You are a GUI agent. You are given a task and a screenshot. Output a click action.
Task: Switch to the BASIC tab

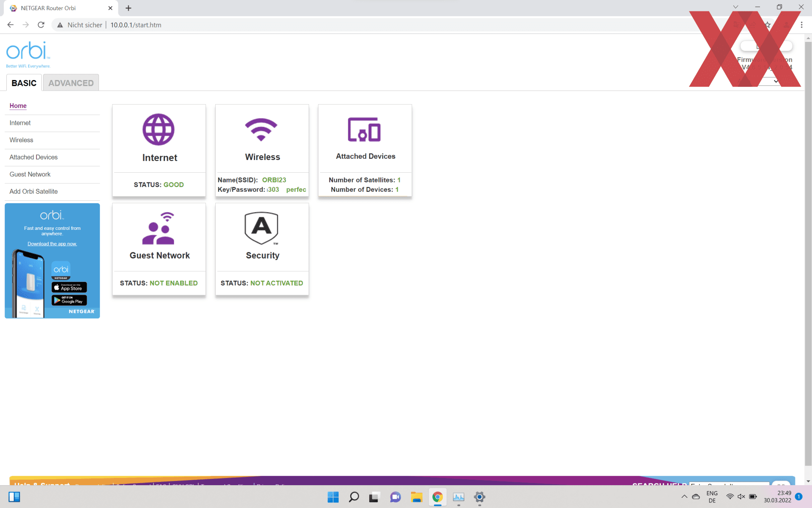[24, 83]
